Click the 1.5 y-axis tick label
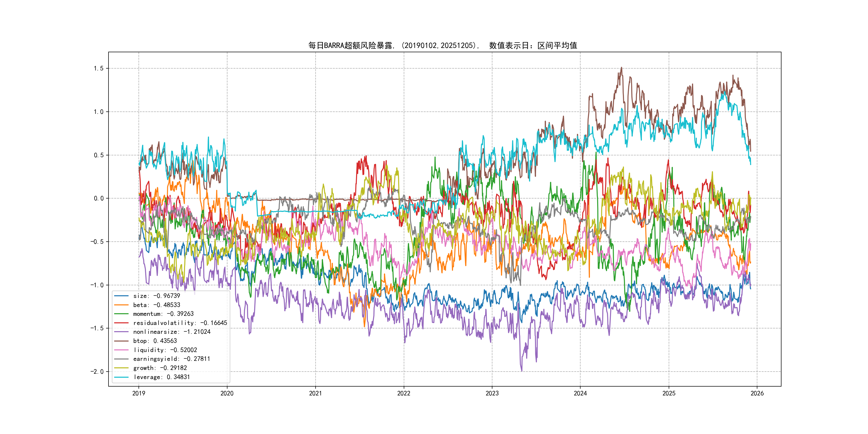The height and width of the screenshot is (434, 868). 98,68
